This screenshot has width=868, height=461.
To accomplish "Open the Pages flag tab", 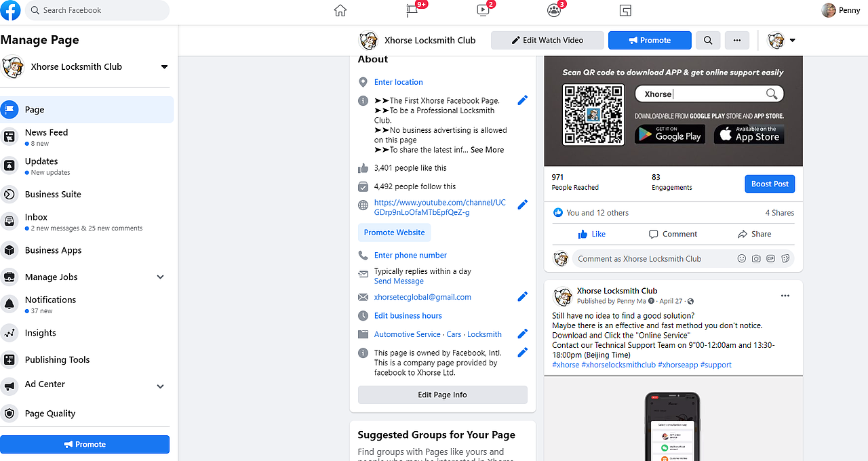I will pos(412,10).
